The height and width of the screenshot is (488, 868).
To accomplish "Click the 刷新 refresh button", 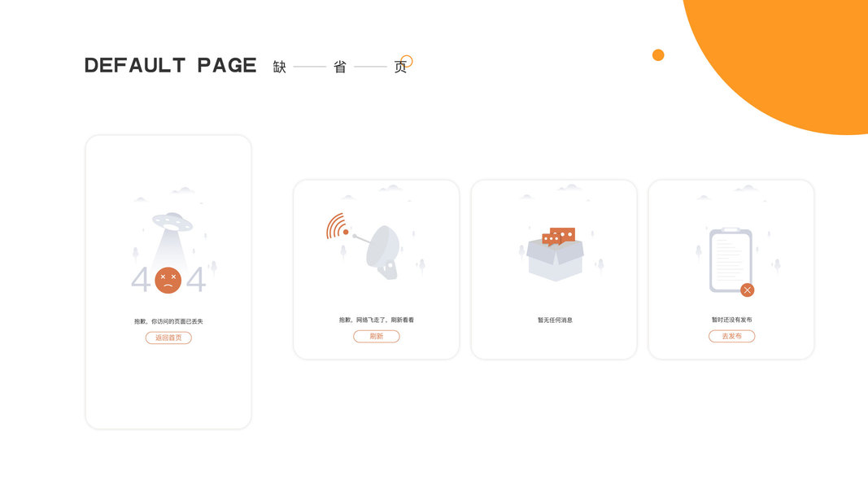I will coord(377,337).
